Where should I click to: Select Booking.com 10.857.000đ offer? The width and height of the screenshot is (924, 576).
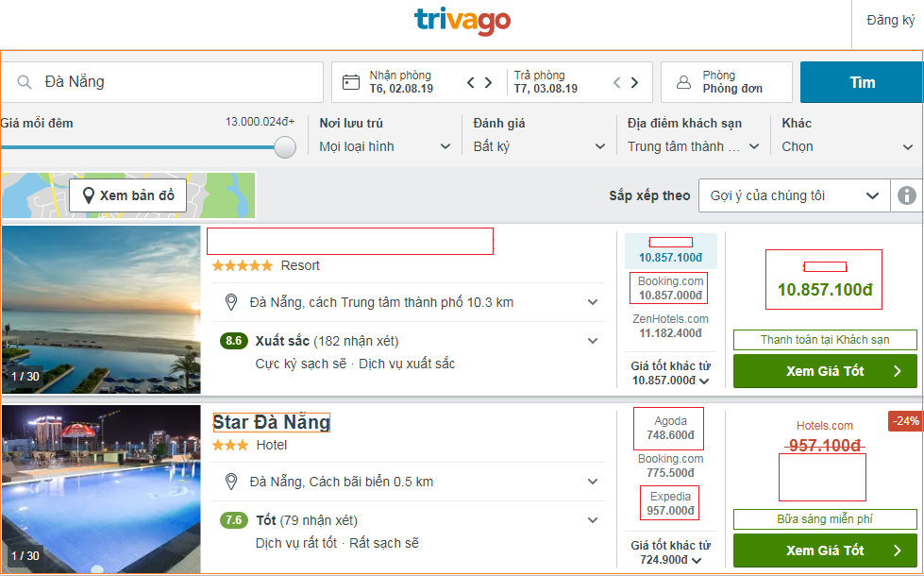pyautogui.click(x=671, y=288)
